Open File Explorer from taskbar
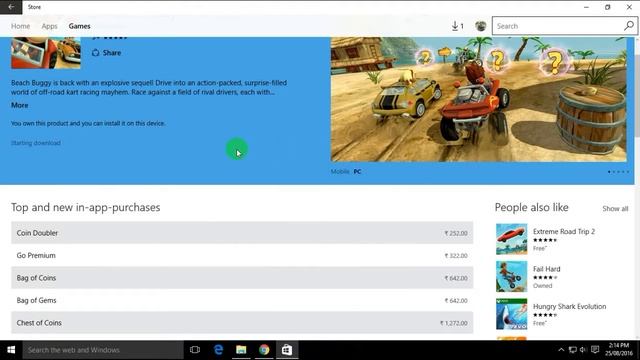Screen dimensions: 640x360 click(241, 350)
